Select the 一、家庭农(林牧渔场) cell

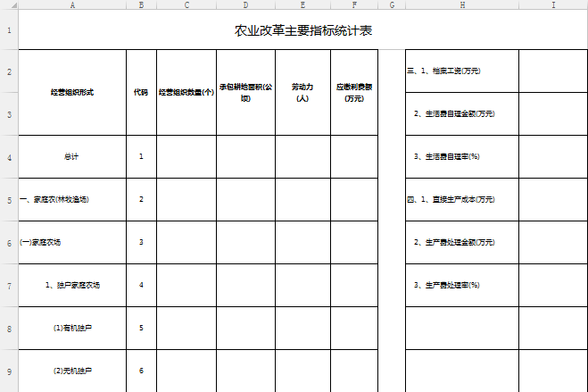tap(71, 199)
